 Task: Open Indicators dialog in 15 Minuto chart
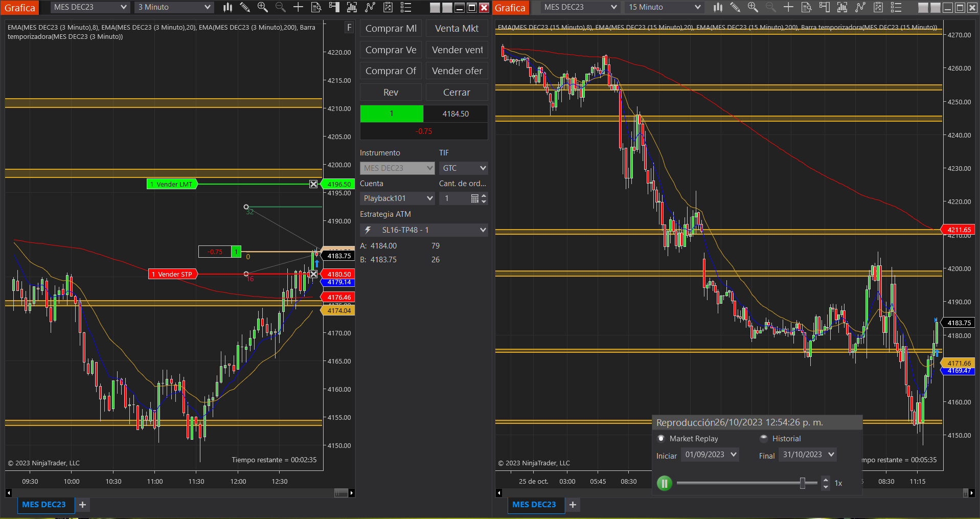pos(860,7)
